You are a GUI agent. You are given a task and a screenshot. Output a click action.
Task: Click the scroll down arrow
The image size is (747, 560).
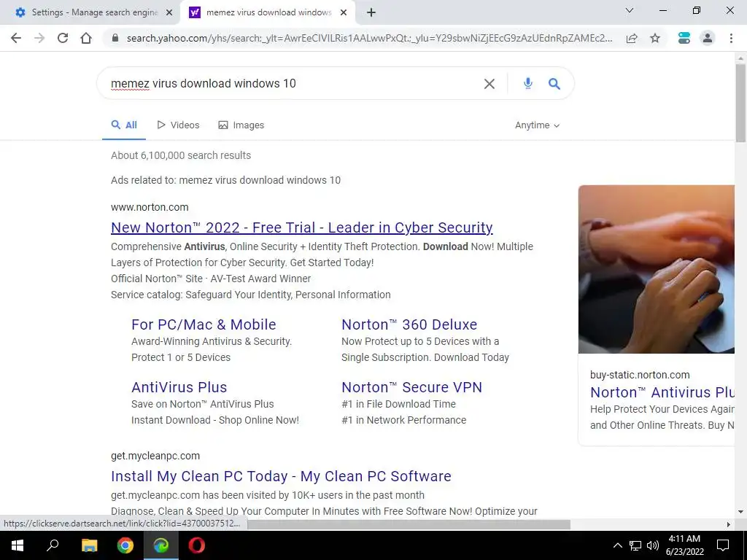click(x=740, y=513)
